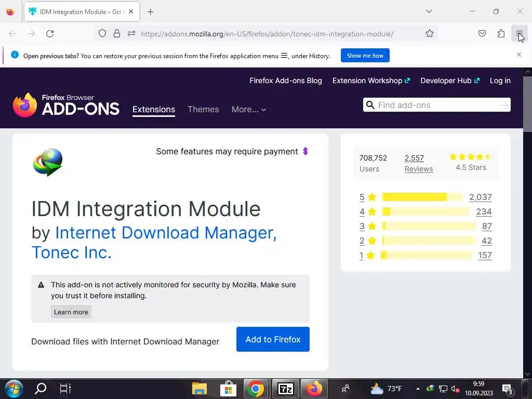Reload the current page
The image size is (532, 399).
(50, 34)
